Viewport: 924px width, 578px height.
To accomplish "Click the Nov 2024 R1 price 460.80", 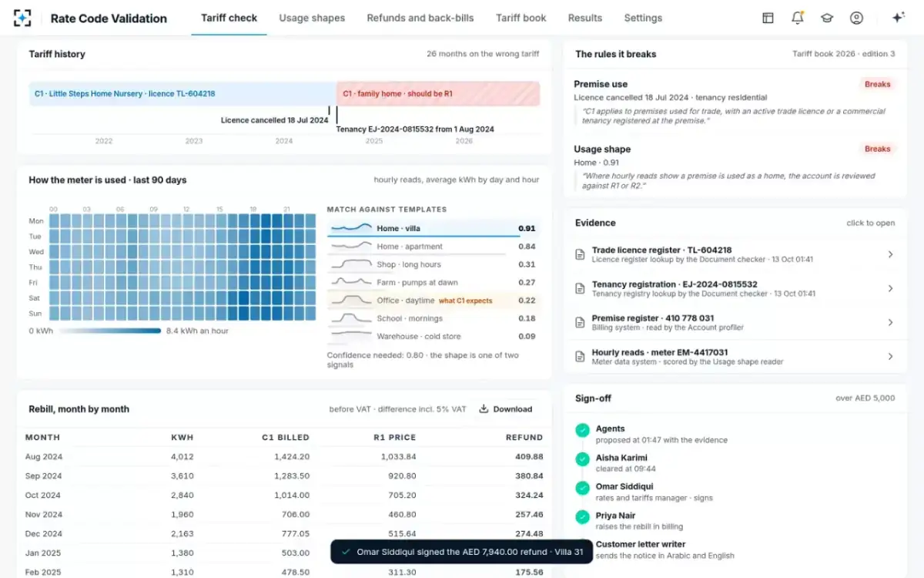I will (402, 515).
